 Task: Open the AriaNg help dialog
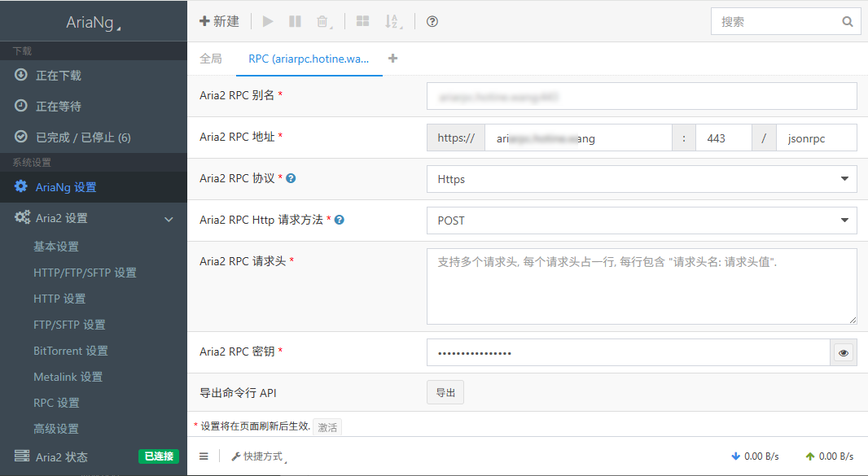point(432,21)
